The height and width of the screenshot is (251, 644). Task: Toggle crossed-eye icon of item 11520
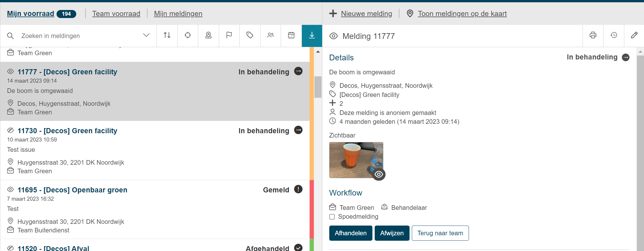11,248
